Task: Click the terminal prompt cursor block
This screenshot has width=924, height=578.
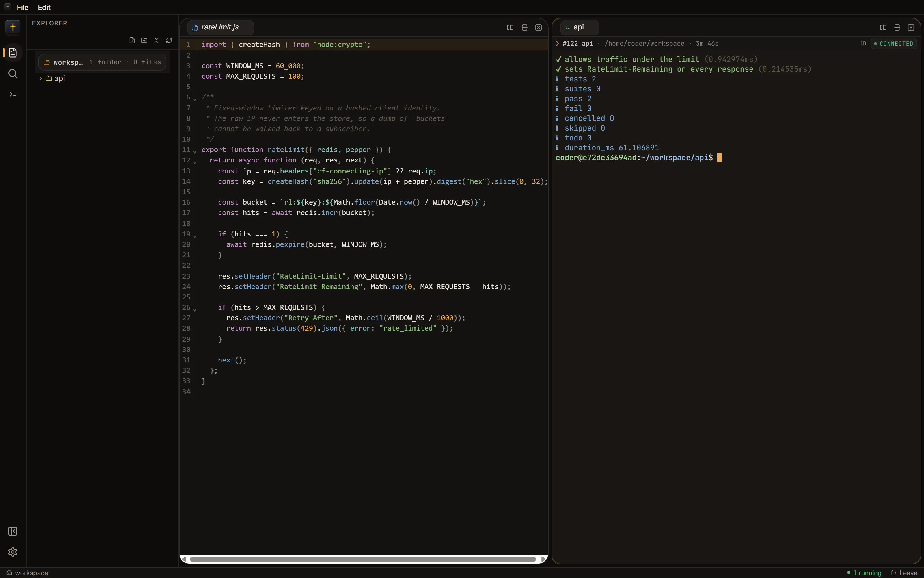Action: [719, 158]
